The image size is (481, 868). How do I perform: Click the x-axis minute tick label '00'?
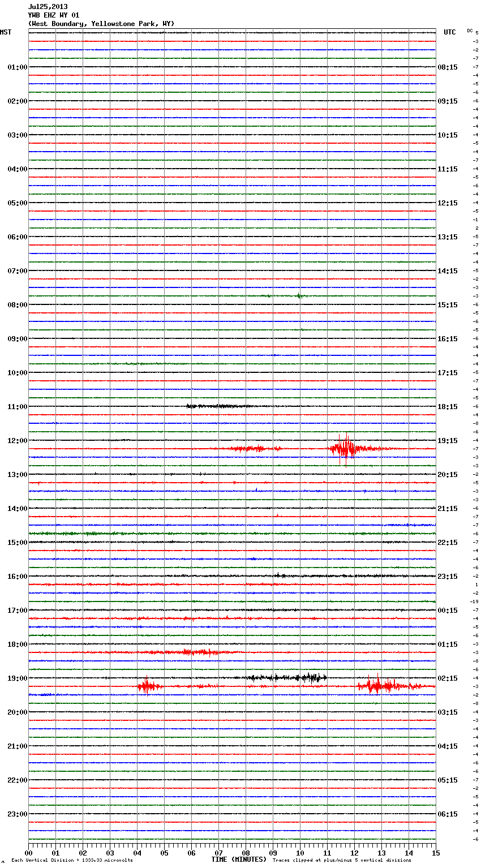(x=28, y=853)
